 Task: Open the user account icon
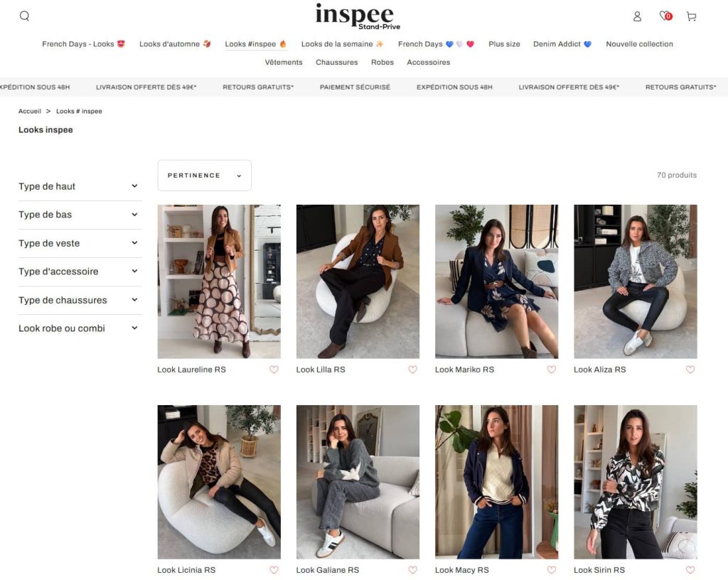[x=637, y=16]
